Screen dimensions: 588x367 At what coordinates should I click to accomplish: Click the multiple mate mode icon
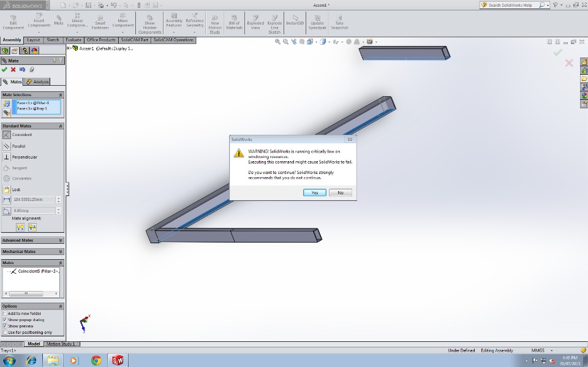6,112
